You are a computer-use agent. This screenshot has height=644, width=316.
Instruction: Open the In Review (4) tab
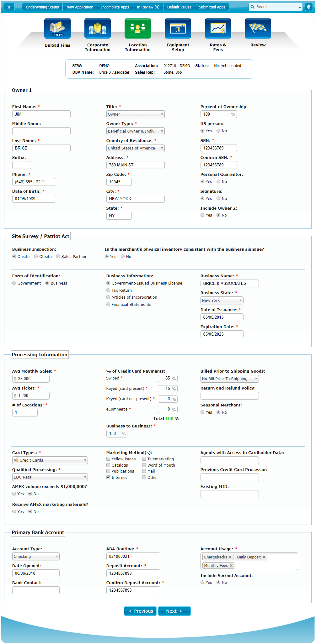pos(148,7)
